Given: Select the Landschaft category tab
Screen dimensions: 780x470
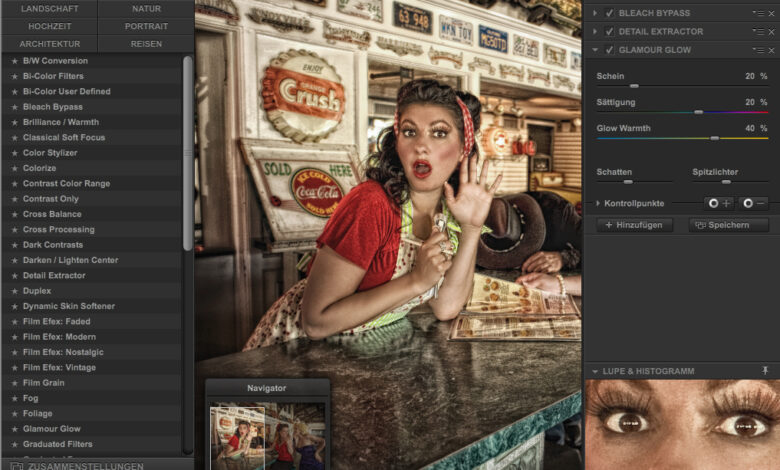Looking at the screenshot, I should point(49,8).
